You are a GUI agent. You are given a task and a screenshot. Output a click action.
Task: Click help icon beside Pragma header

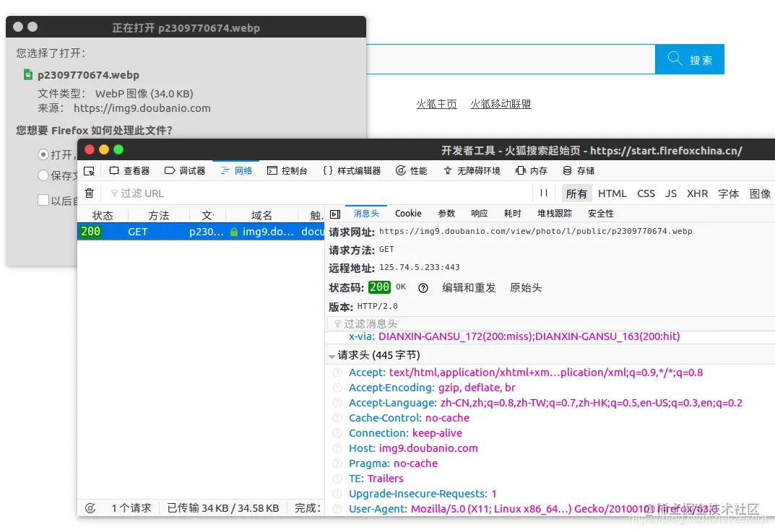(x=337, y=463)
